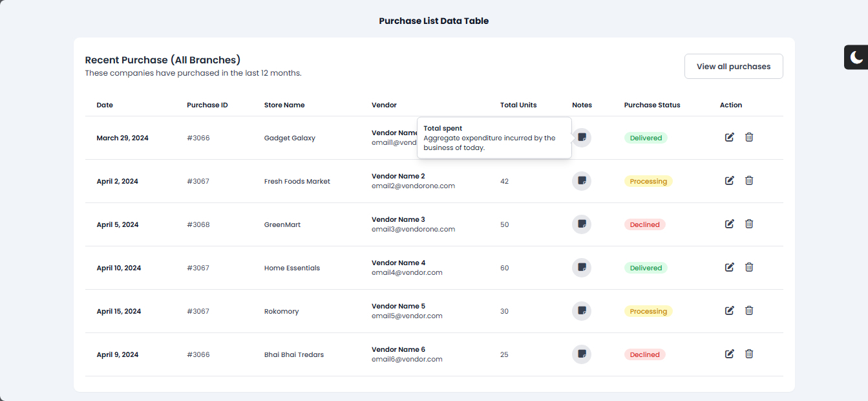Click the Declined badge in GreenMart row

[x=644, y=224]
